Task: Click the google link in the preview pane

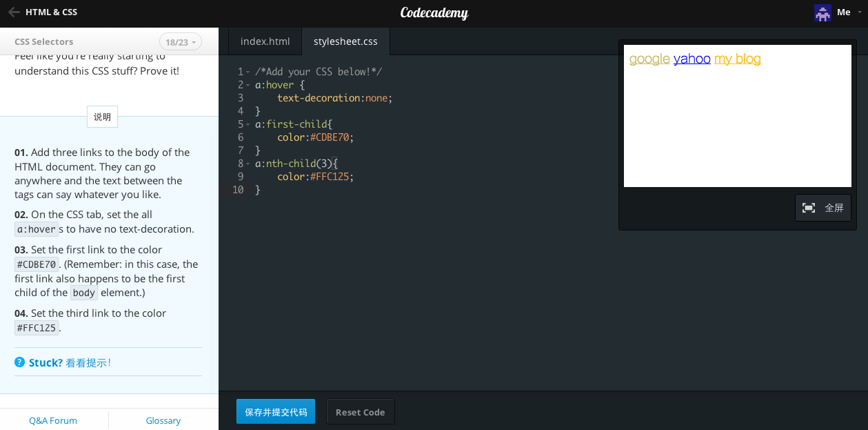Action: [x=649, y=59]
